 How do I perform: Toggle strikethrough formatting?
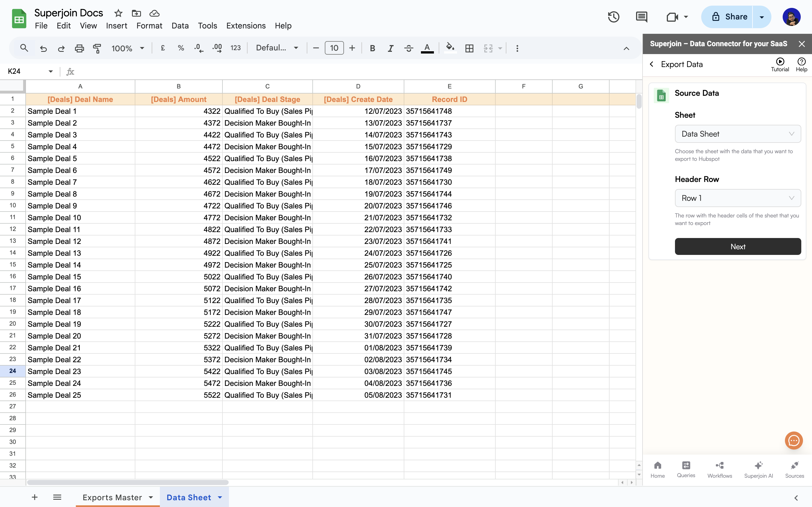pyautogui.click(x=408, y=48)
